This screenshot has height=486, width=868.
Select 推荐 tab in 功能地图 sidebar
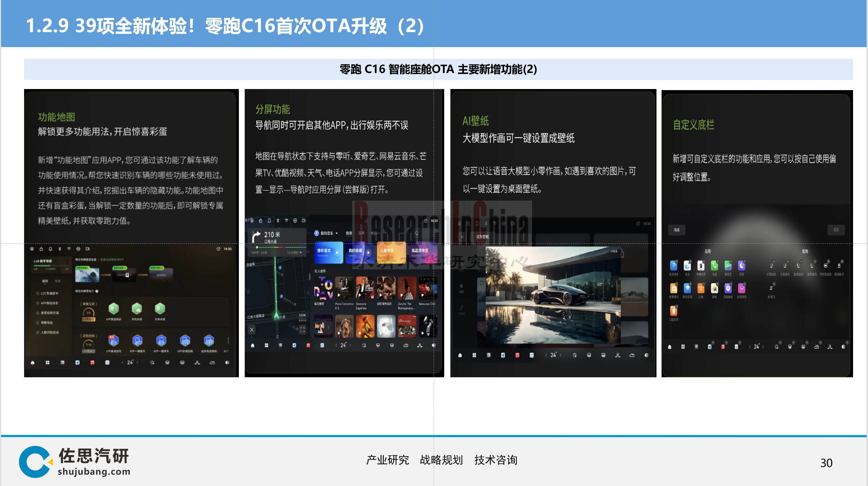click(x=45, y=281)
